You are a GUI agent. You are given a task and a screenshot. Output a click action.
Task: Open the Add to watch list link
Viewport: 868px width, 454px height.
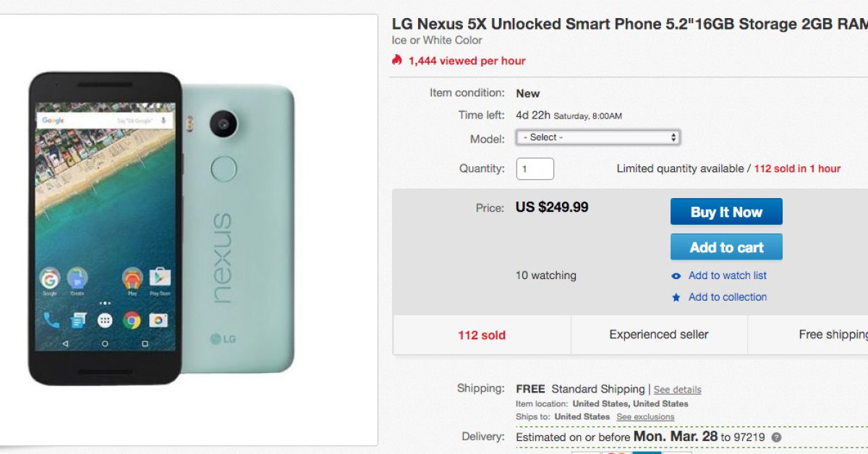(x=727, y=275)
